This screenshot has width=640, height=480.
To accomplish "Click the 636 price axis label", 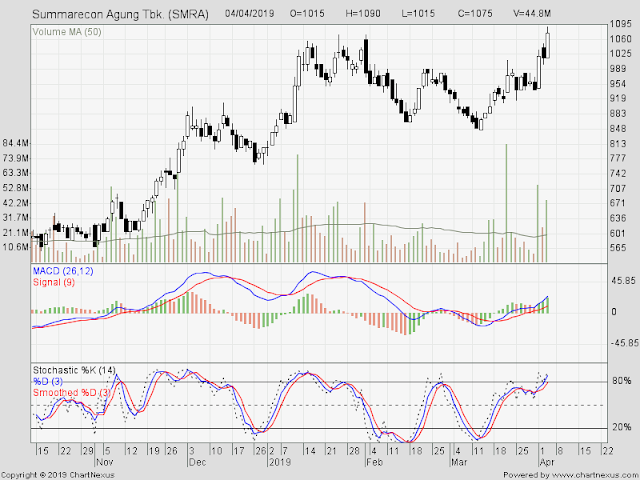I will coord(618,218).
